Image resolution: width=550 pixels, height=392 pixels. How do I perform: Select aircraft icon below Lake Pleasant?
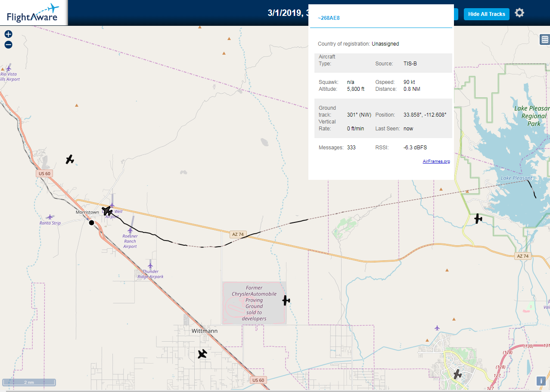coord(478,219)
